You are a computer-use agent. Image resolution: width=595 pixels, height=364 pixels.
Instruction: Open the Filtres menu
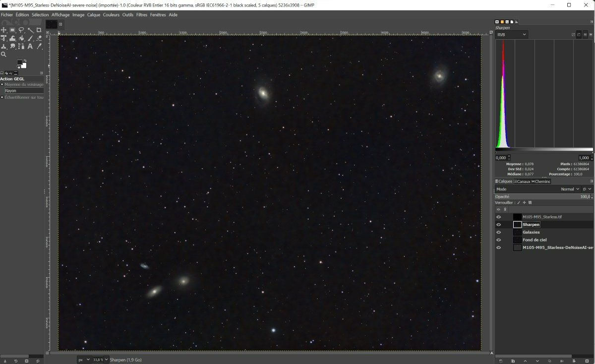coord(142,15)
